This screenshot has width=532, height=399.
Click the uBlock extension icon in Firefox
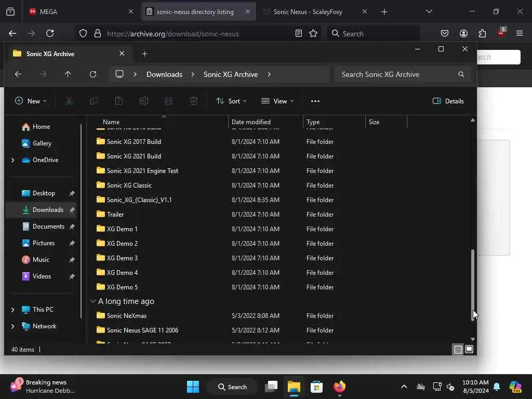coord(501,33)
